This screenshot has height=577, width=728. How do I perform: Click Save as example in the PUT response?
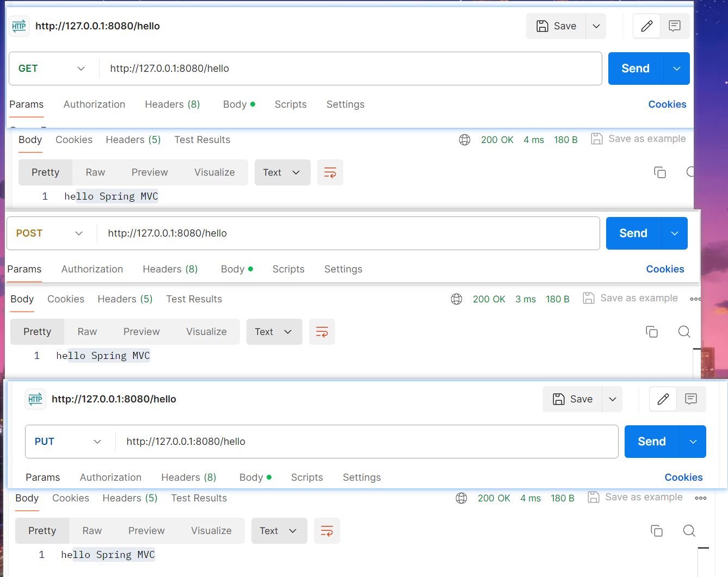[636, 497]
